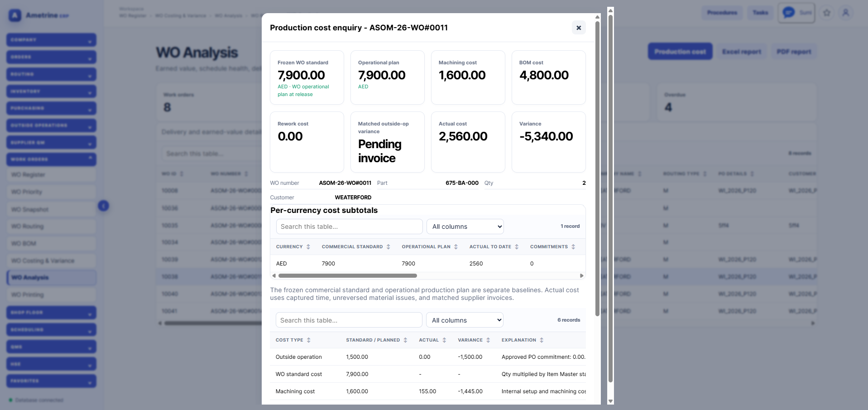Click subtotals table scroll-left arrow
The width and height of the screenshot is (868, 410).
tap(273, 275)
